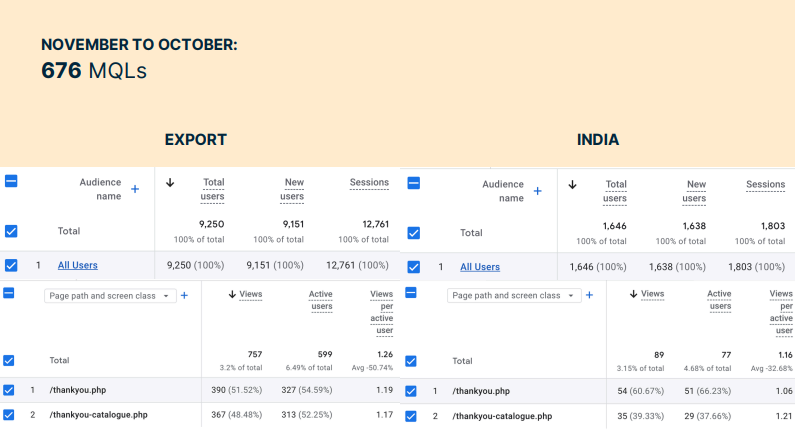The image size is (795, 438).
Task: Click plus icon beside Audience name in India table
Action: [537, 191]
